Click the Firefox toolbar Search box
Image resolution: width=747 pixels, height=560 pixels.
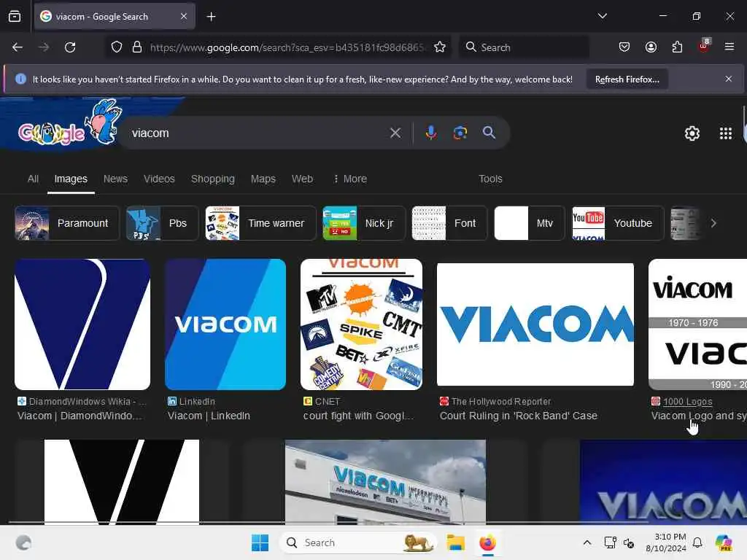524,47
